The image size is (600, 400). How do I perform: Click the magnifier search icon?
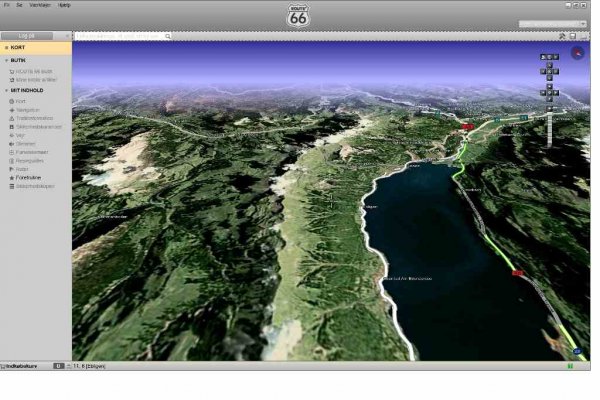[x=168, y=35]
